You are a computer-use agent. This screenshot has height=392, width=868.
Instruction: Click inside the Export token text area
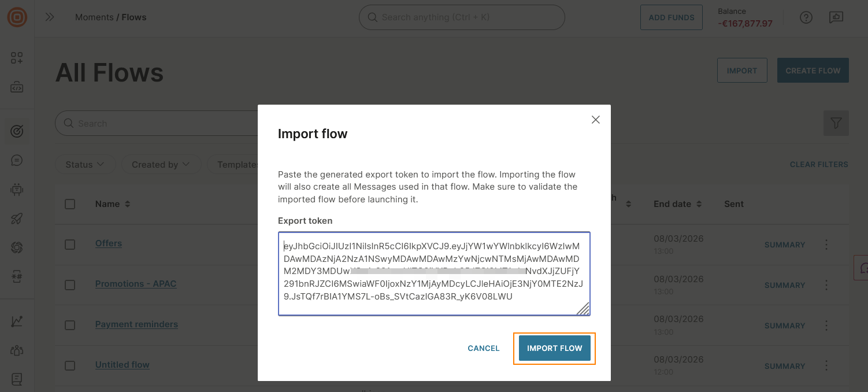(434, 272)
